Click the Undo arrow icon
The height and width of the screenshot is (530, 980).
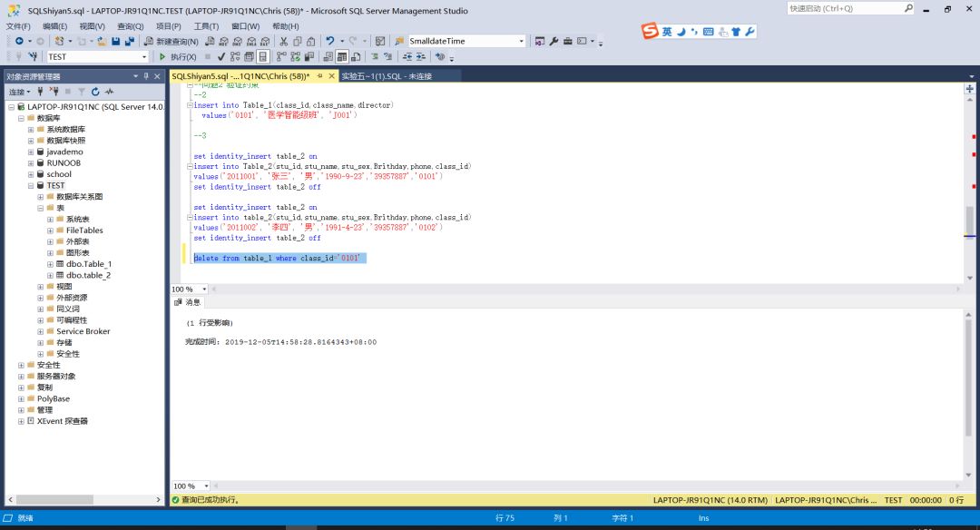tap(330, 42)
